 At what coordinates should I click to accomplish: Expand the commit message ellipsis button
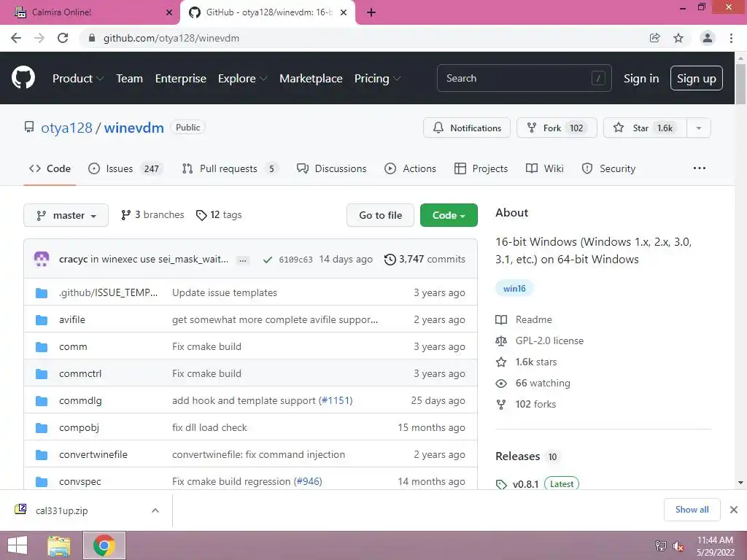(243, 260)
